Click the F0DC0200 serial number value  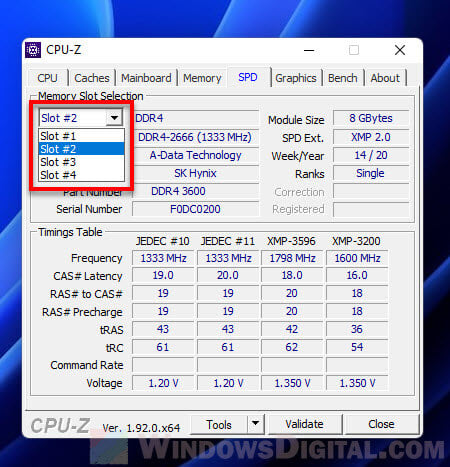(x=196, y=209)
